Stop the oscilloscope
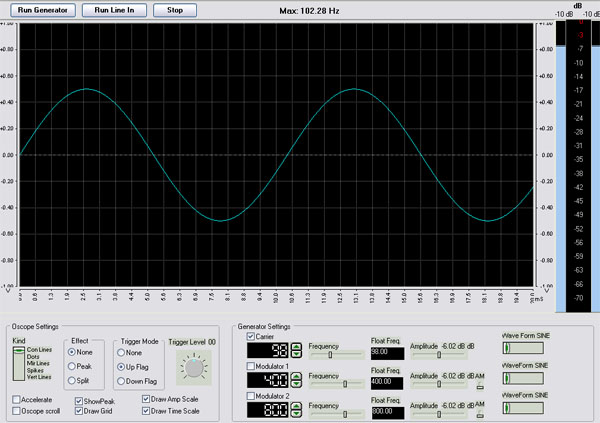The image size is (600, 423). [x=175, y=10]
